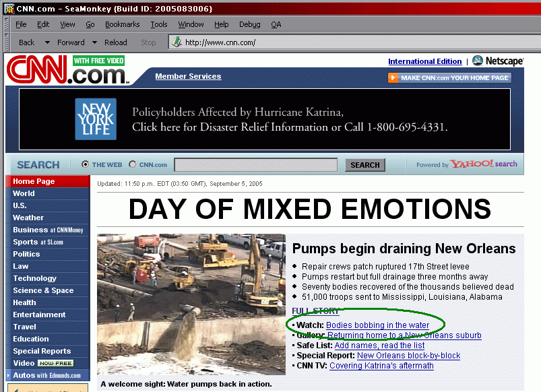Click the water pumps news photo
The height and width of the screenshot is (392, 541).
191,304
